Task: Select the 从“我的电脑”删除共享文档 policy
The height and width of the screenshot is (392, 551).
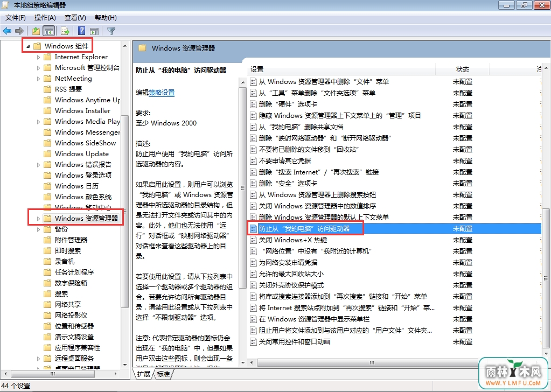Action: coord(301,127)
